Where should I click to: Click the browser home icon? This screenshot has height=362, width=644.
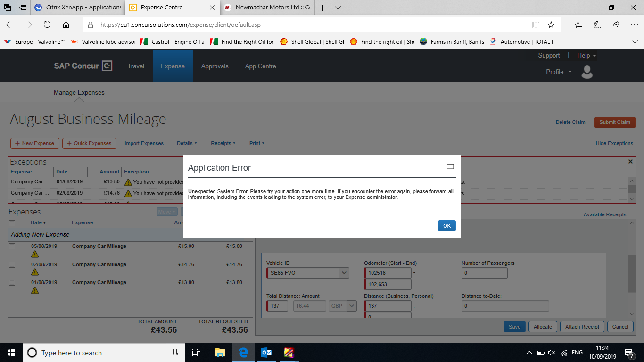click(66, 25)
